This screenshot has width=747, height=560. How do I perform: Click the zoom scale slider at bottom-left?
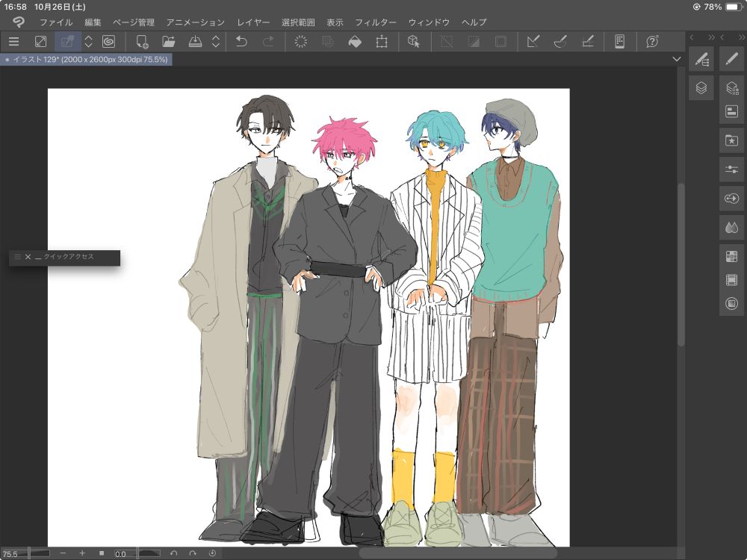click(x=39, y=553)
